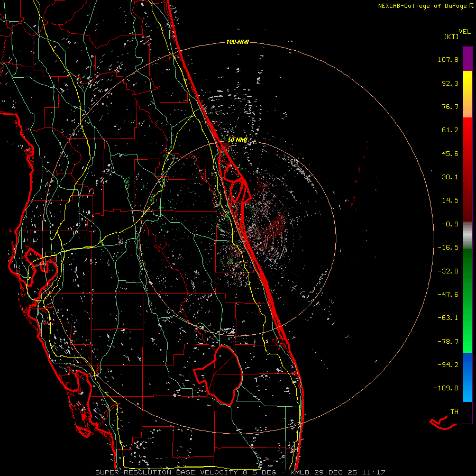The width and height of the screenshot is (476, 476).
Task: Select the 14.5 legend value
Action: click(x=450, y=200)
